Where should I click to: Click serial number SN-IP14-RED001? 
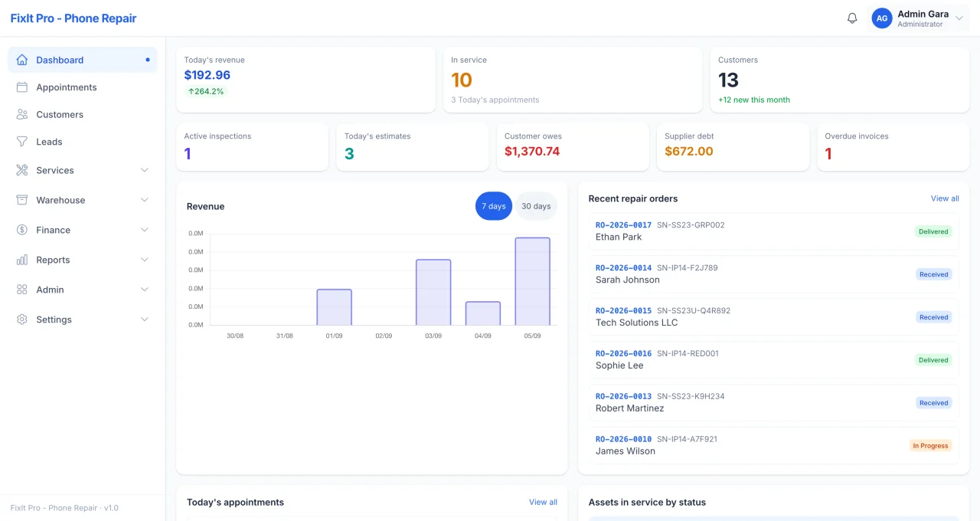point(688,354)
